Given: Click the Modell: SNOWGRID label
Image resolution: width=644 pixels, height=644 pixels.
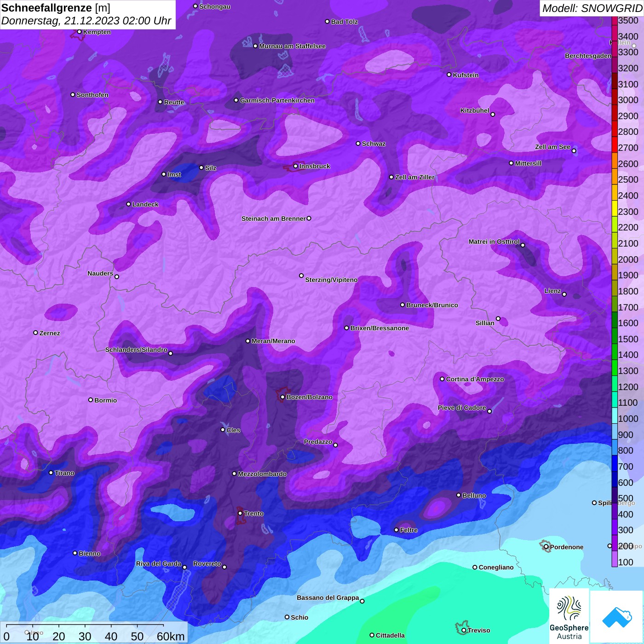Looking at the screenshot, I should 592,8.
